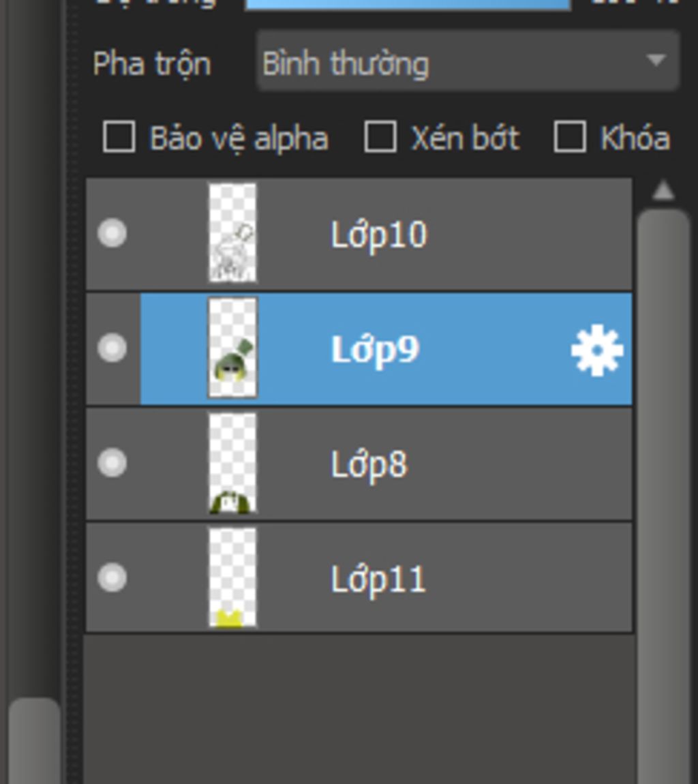Click the layer panel vertical scrollbar
The image size is (698, 784).
tap(663, 495)
